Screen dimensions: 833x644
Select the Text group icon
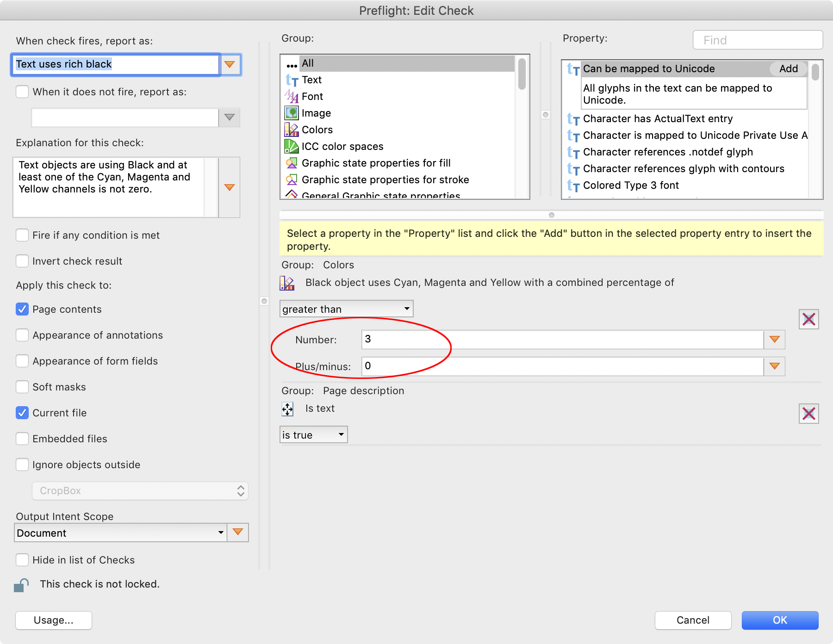(292, 80)
